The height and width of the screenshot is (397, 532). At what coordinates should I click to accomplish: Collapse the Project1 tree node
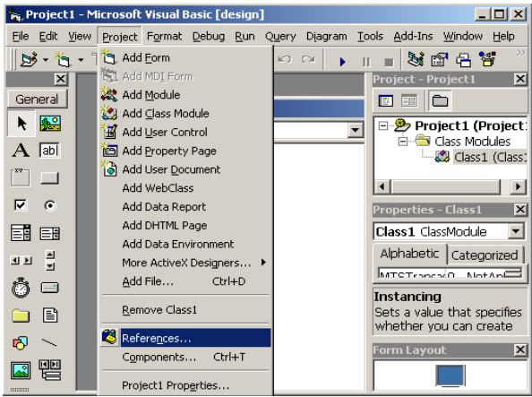(x=383, y=126)
